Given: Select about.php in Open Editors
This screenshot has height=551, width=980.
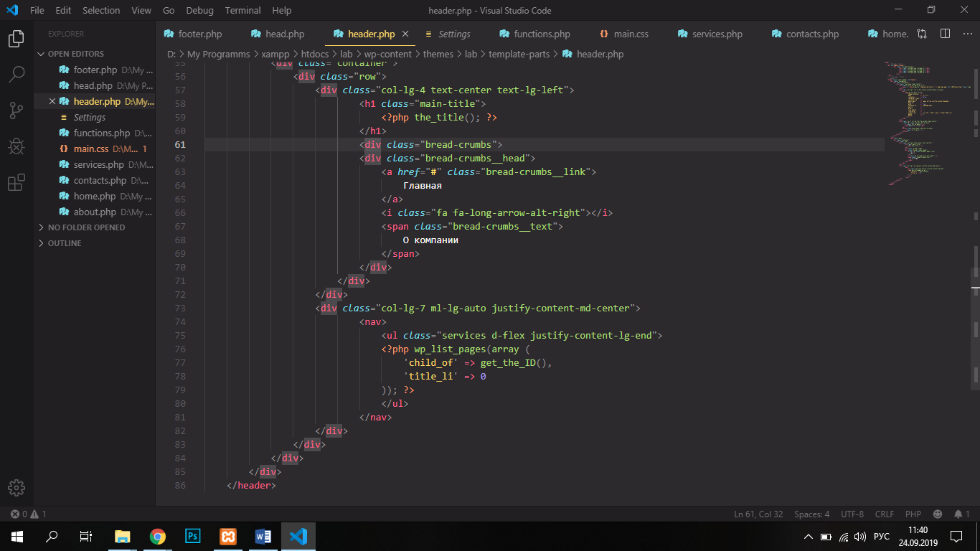Looking at the screenshot, I should [94, 212].
